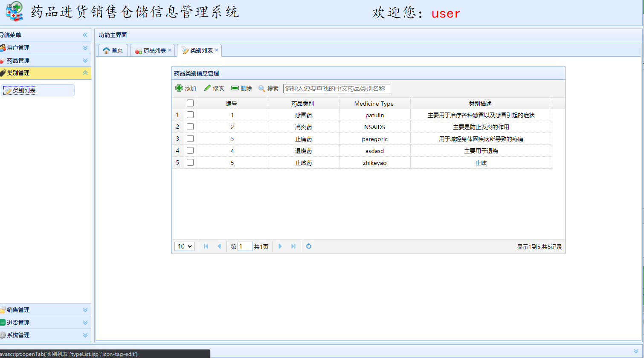Collapse the 类别管理 section chevron
Viewport: 644px width, 358px height.
85,73
